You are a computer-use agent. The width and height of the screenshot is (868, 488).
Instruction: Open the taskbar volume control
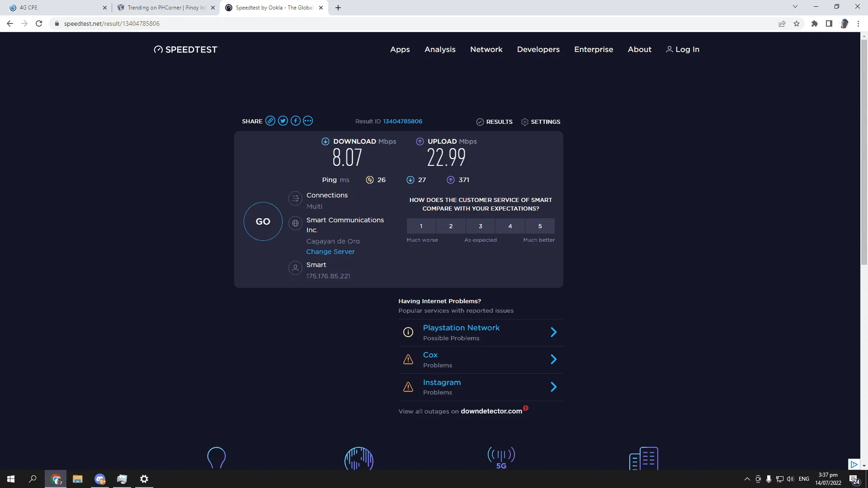(x=790, y=479)
